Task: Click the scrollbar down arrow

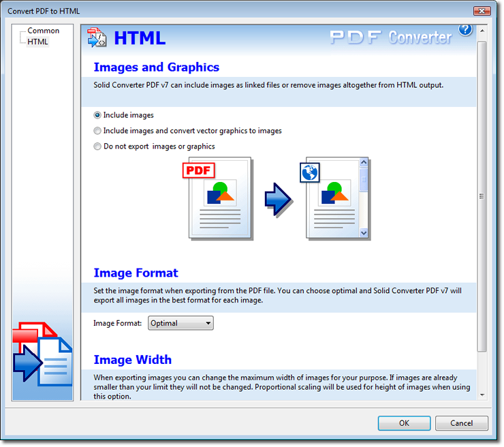Action: tap(482, 395)
